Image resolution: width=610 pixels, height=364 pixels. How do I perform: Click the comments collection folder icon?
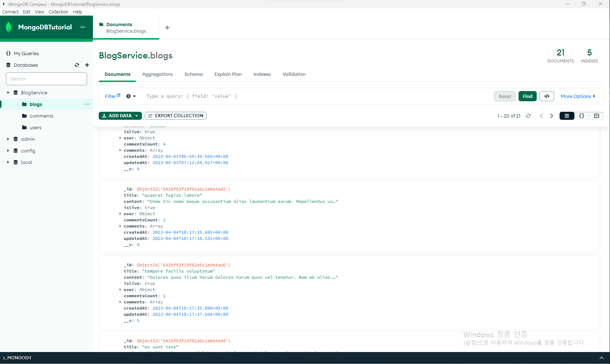point(24,116)
